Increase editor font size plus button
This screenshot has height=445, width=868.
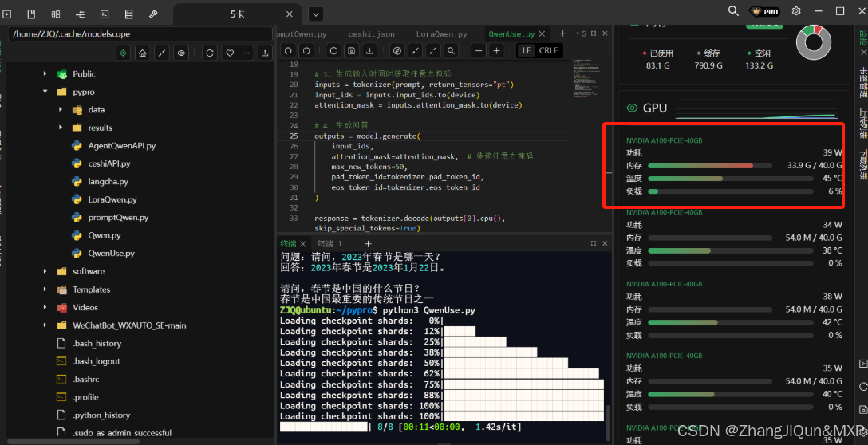coord(496,51)
